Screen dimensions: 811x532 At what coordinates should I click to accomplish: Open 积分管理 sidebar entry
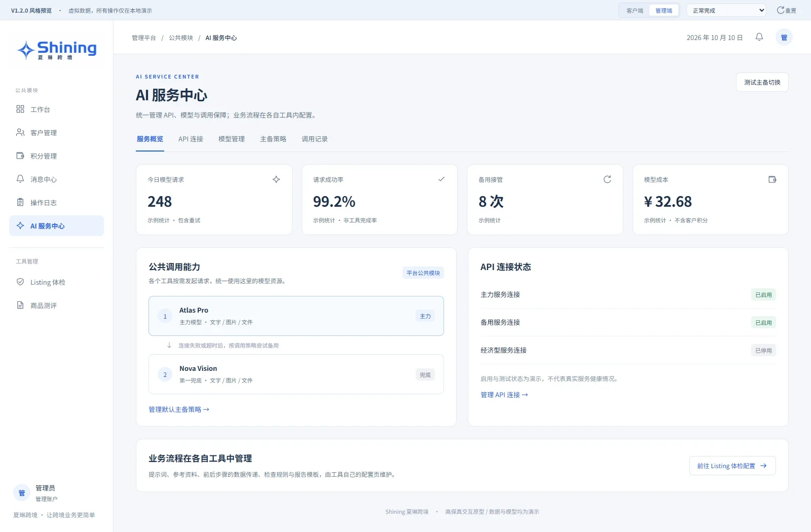pyautogui.click(x=56, y=156)
